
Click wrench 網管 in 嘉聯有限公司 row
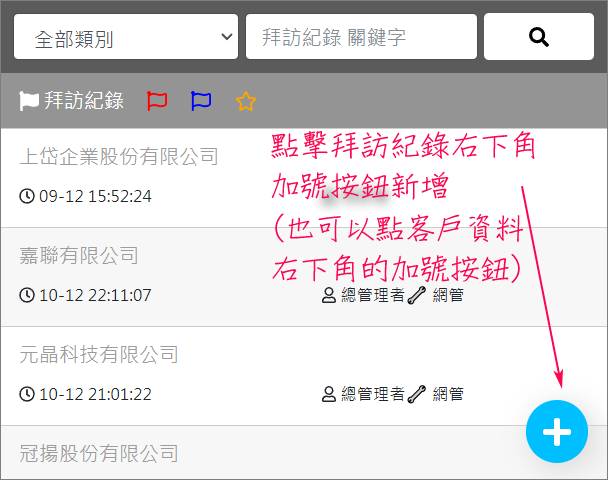(436, 295)
